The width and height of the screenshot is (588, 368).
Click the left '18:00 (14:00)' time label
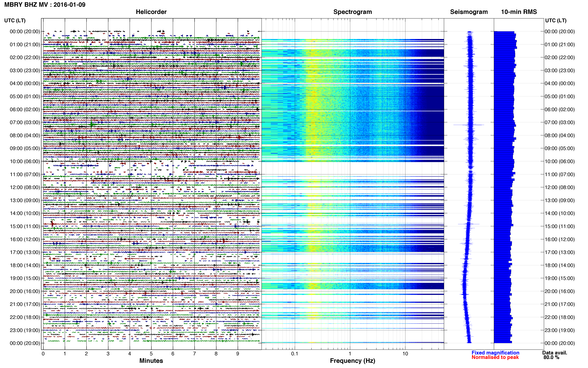coord(25,265)
